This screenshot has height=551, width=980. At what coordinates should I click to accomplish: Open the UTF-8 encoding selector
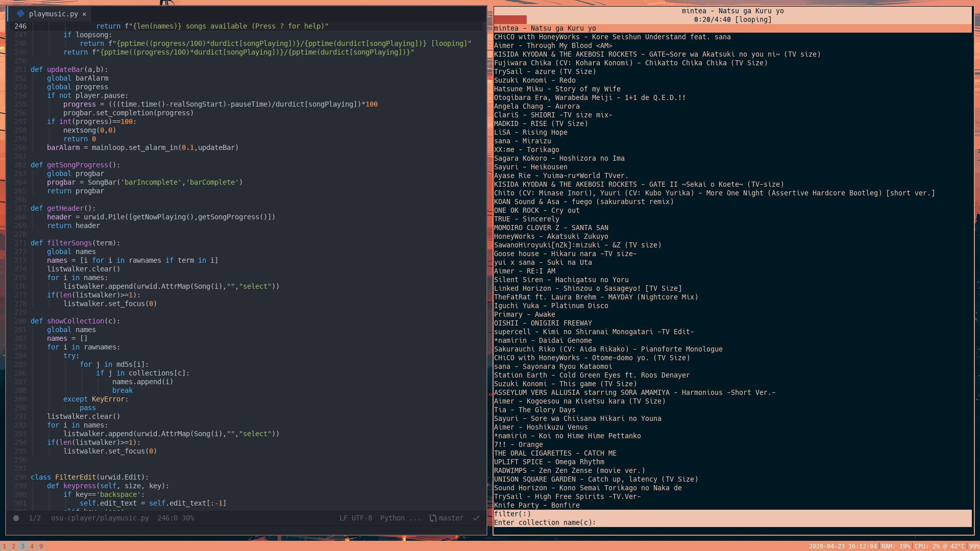360,518
